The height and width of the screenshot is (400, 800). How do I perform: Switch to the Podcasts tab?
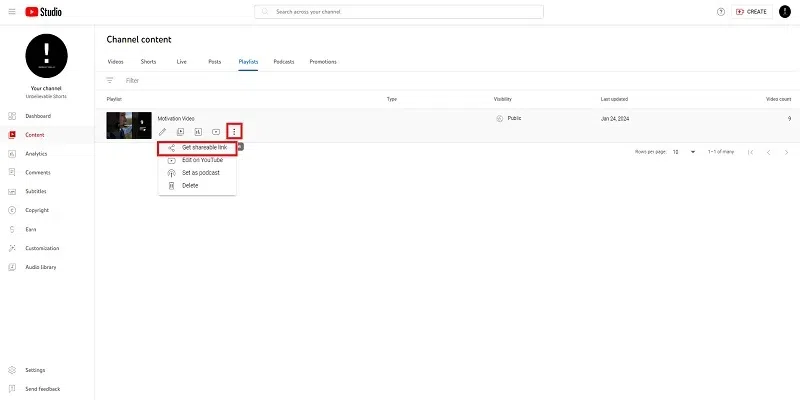tap(284, 62)
